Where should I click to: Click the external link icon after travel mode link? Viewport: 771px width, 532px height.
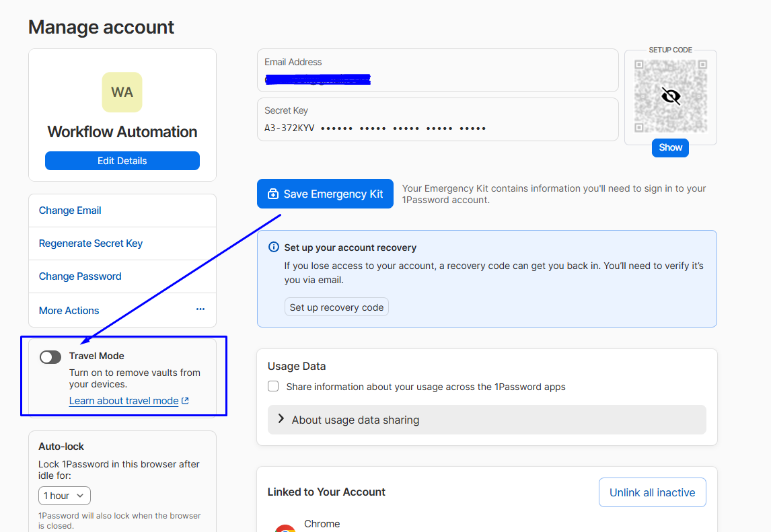[185, 400]
